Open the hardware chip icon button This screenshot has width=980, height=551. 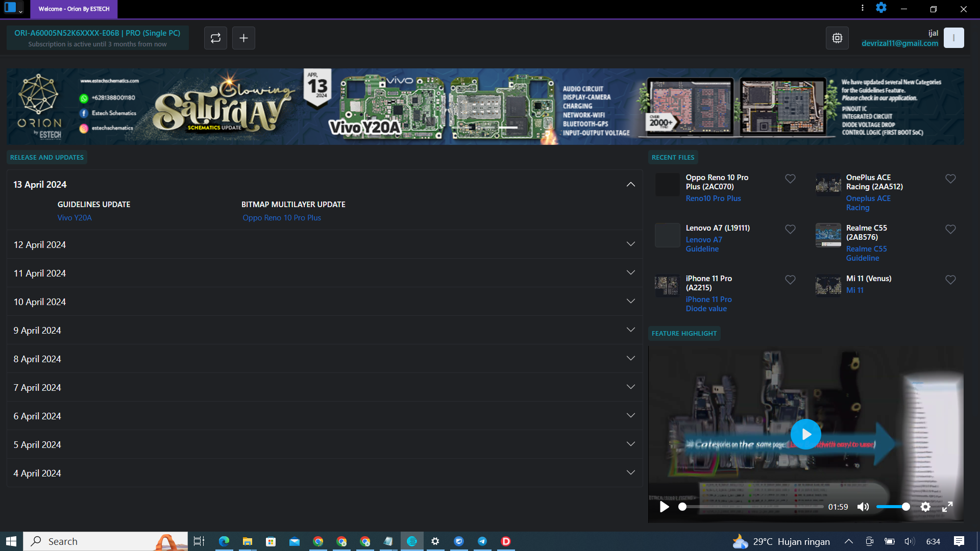click(837, 38)
